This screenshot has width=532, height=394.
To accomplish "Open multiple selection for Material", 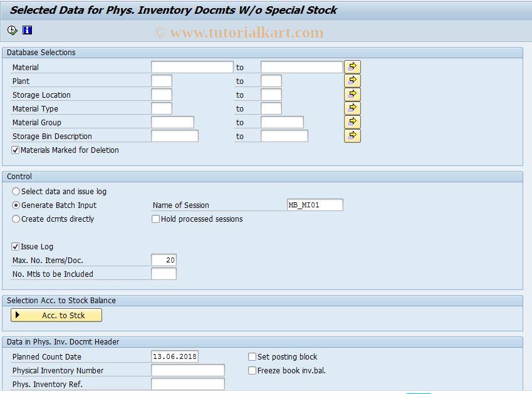I will [x=353, y=67].
